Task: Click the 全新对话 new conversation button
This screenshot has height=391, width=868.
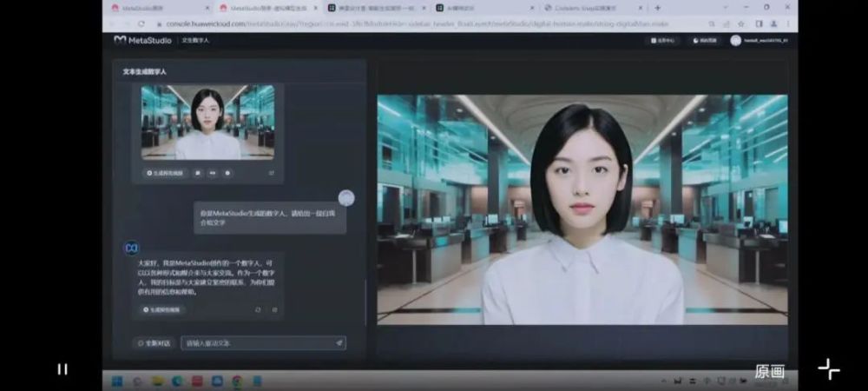Action: (155, 343)
